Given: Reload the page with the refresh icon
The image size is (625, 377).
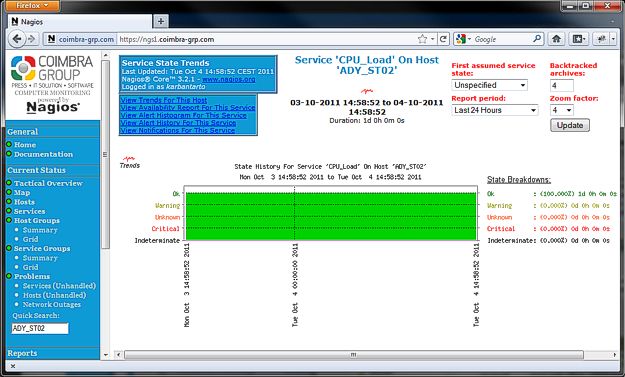Looking at the screenshot, I should click(443, 39).
